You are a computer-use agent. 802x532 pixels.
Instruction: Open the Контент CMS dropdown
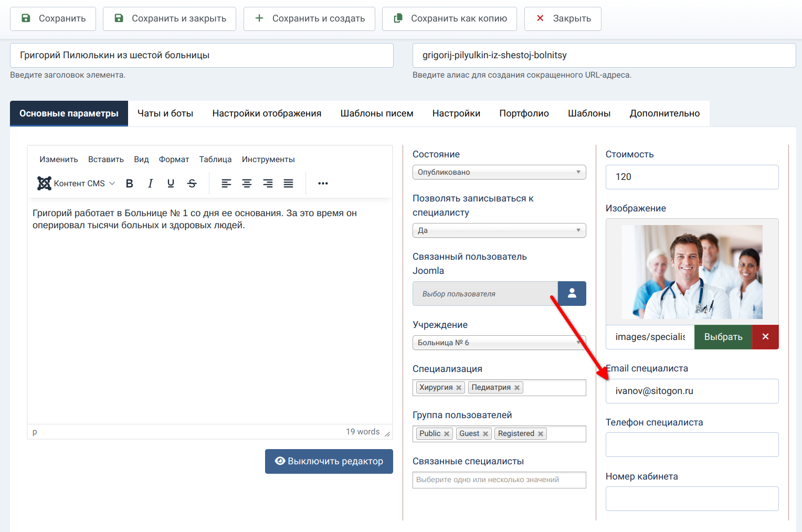point(77,183)
